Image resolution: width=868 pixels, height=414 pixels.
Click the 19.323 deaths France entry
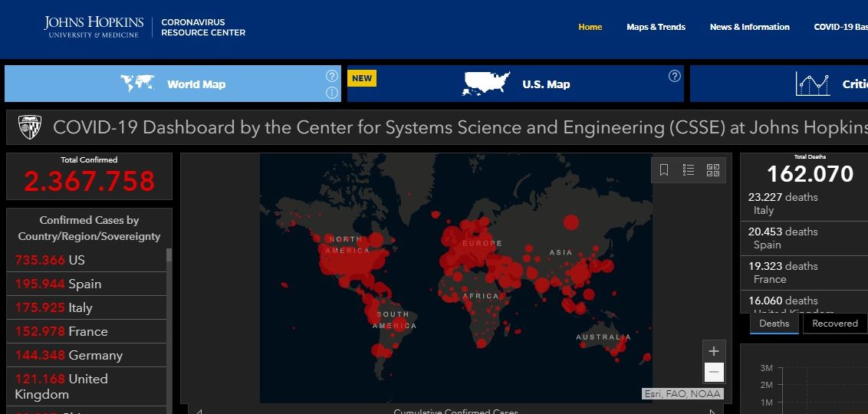click(x=804, y=273)
